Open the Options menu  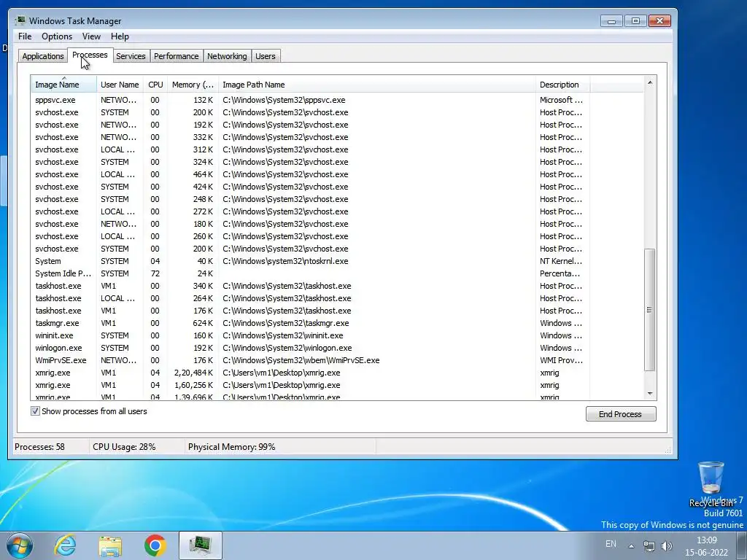(x=57, y=36)
